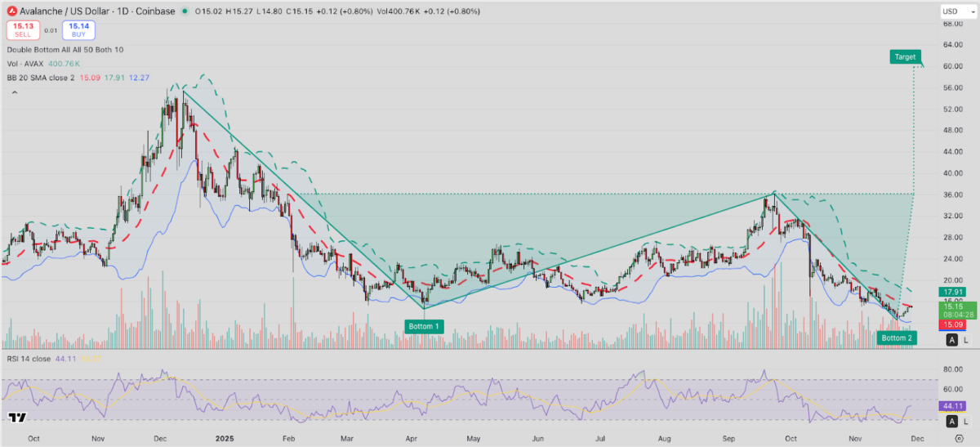980x447 pixels.
Task: Select the Double Bottom indicator legend
Action: coord(66,50)
